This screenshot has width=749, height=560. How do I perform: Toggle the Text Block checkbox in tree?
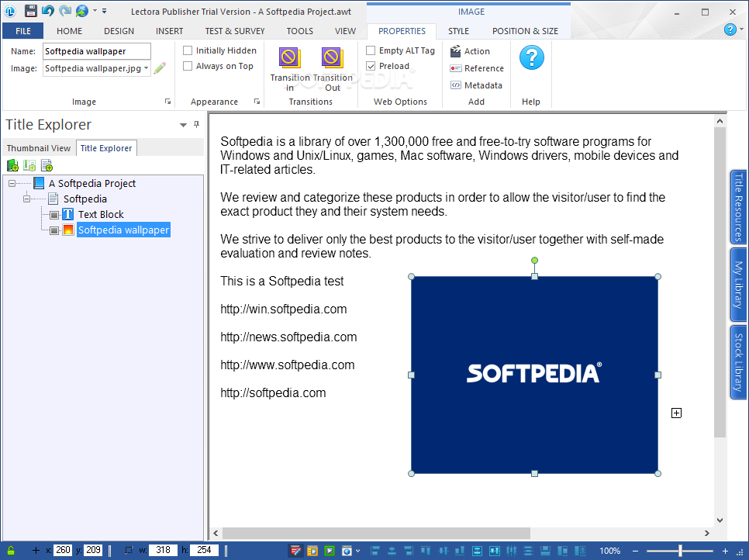point(54,215)
